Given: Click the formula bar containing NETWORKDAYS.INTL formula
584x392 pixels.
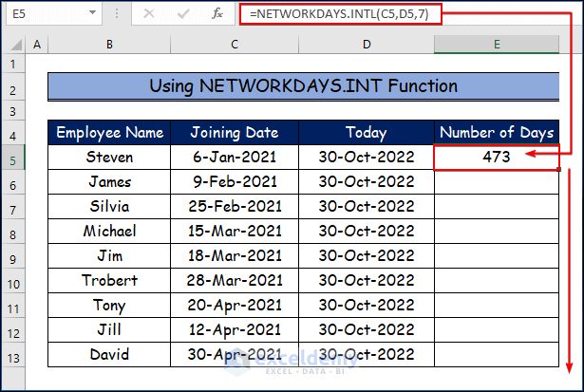Looking at the screenshot, I should pyautogui.click(x=340, y=14).
